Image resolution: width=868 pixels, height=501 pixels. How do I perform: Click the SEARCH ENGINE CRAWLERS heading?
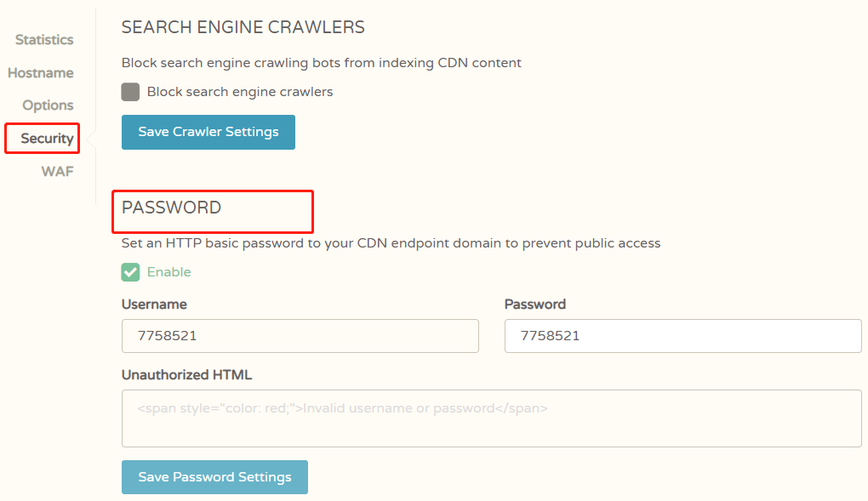click(x=243, y=27)
